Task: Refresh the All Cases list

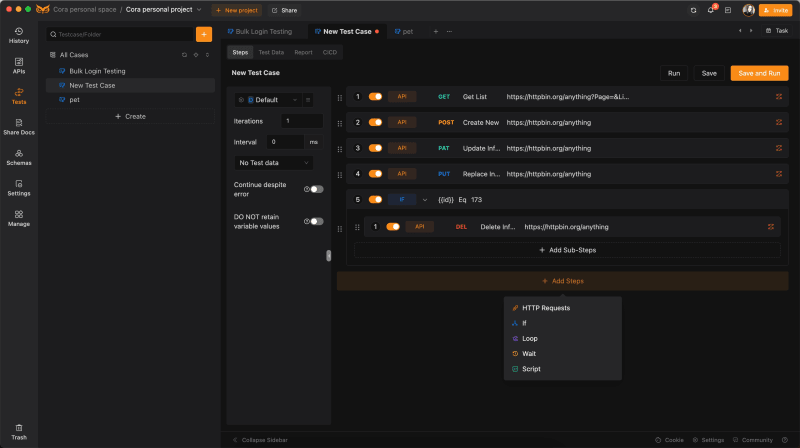Action: coord(184,55)
